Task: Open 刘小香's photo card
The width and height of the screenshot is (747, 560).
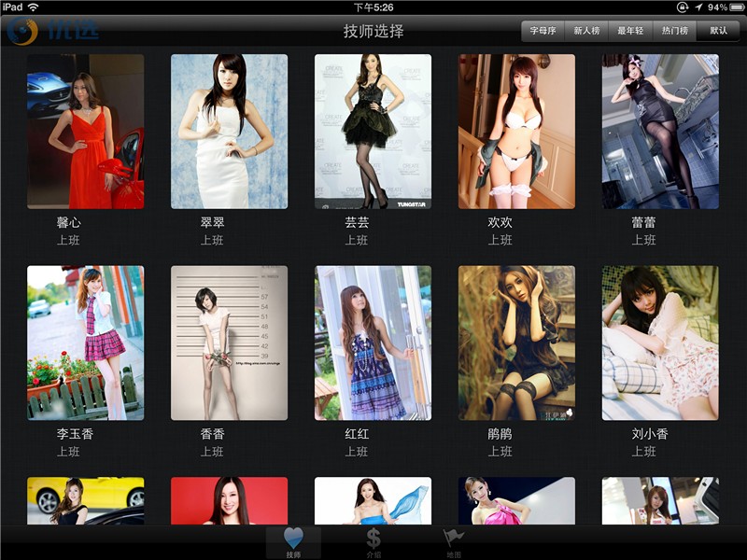Action: (x=660, y=343)
